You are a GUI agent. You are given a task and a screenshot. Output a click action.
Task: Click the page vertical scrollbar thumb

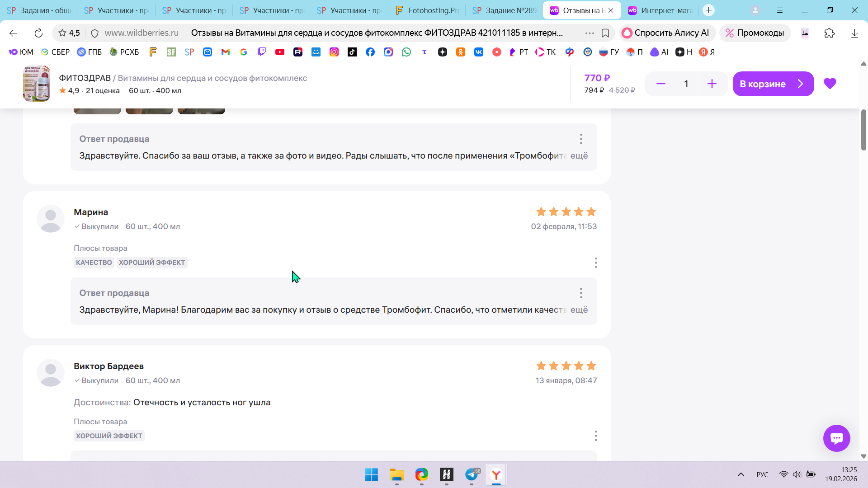pyautogui.click(x=863, y=130)
